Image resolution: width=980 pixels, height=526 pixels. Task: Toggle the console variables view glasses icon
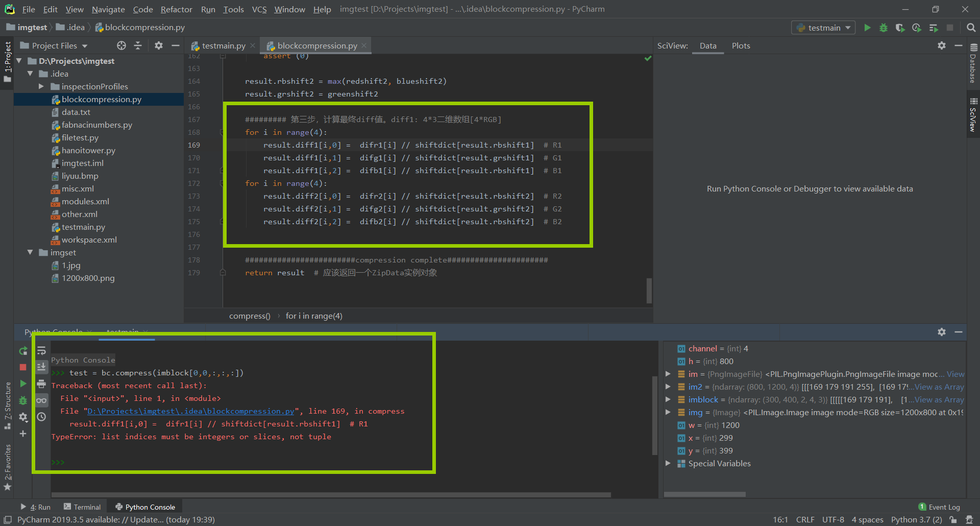tap(41, 400)
